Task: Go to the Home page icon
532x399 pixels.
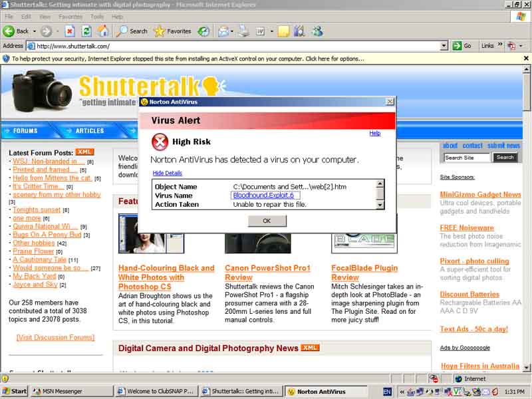Action: [x=103, y=31]
